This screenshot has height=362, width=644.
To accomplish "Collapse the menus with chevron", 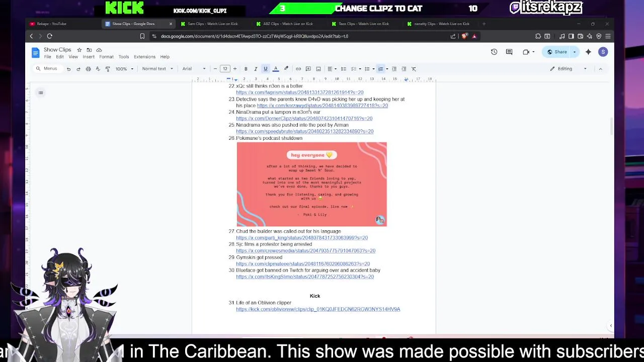I will point(600,69).
